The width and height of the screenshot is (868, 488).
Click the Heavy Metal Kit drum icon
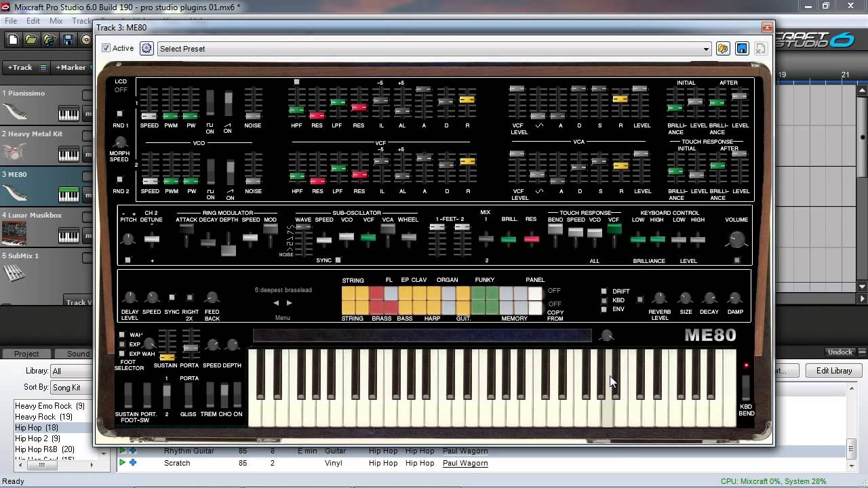coord(14,152)
